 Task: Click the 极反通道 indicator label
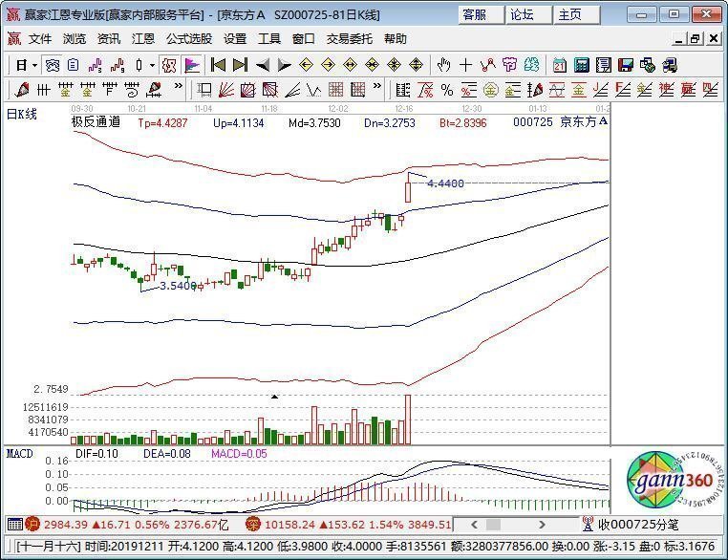pyautogui.click(x=96, y=122)
